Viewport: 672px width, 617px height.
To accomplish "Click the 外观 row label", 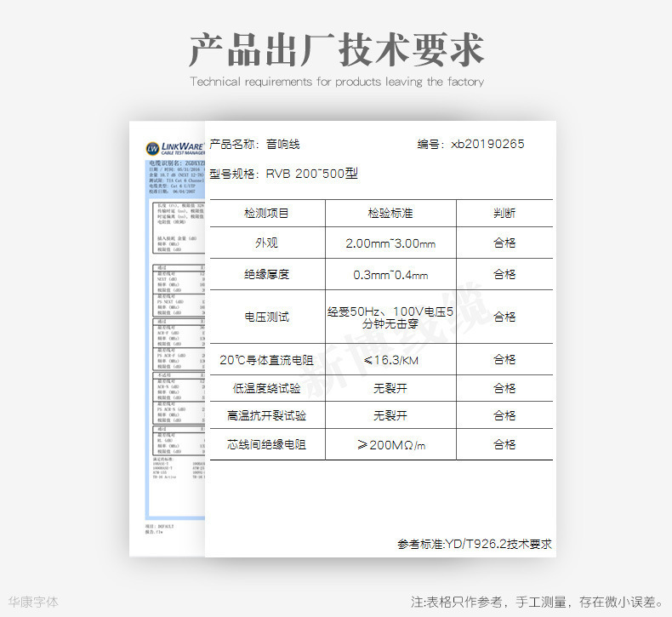I will pyautogui.click(x=266, y=243).
